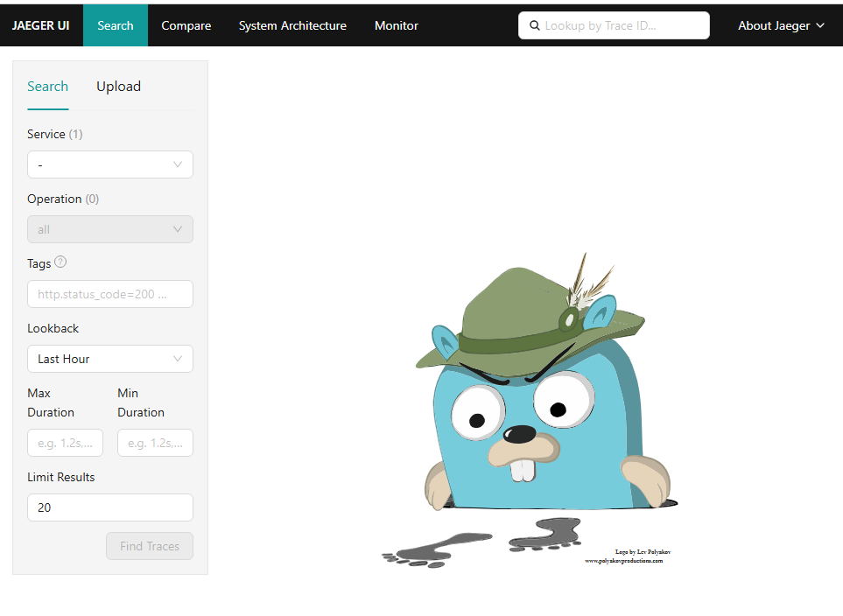Click the Tags input field

[110, 294]
